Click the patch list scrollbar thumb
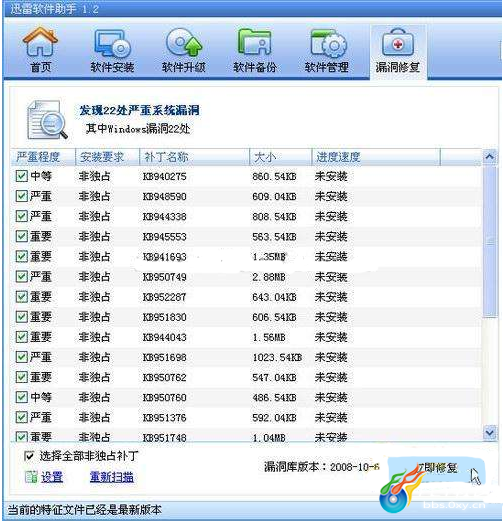Screen dimensions: 503x521 click(490, 242)
